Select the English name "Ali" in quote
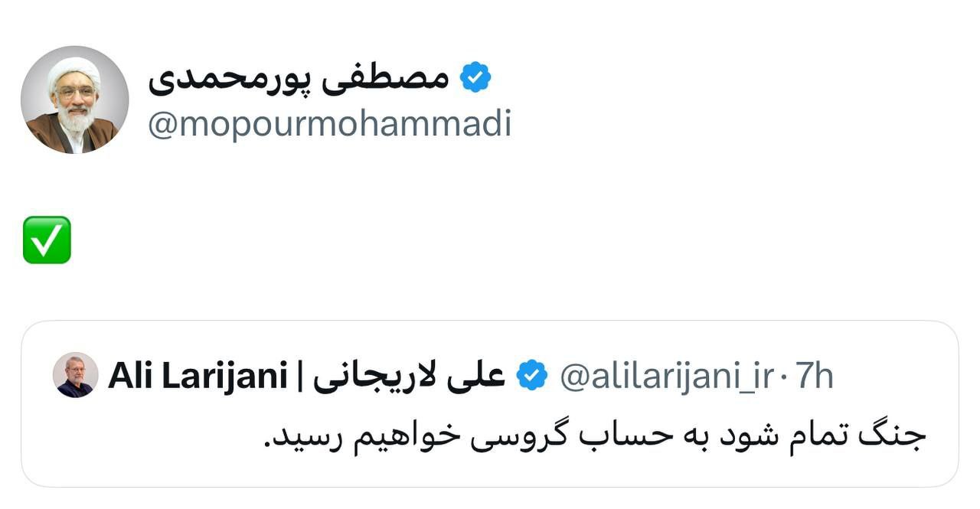 tap(130, 376)
